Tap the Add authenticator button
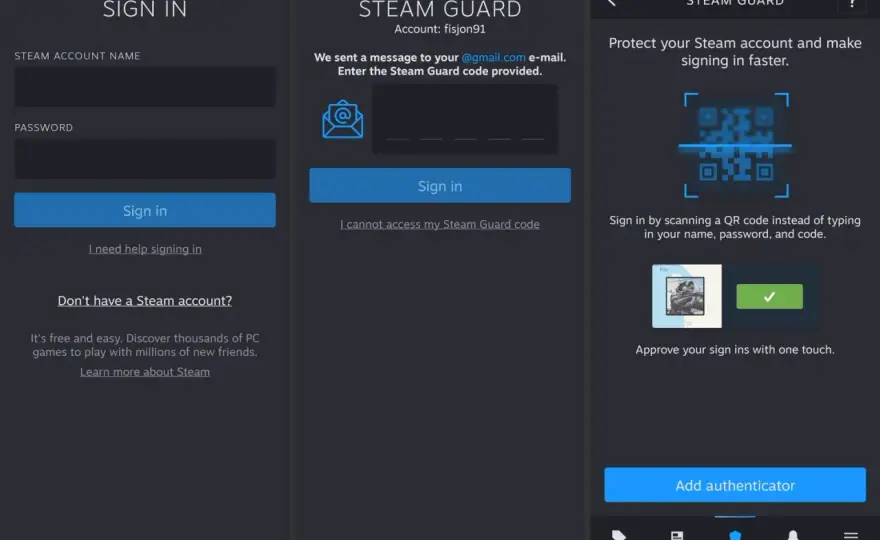The width and height of the screenshot is (880, 540). (x=735, y=485)
